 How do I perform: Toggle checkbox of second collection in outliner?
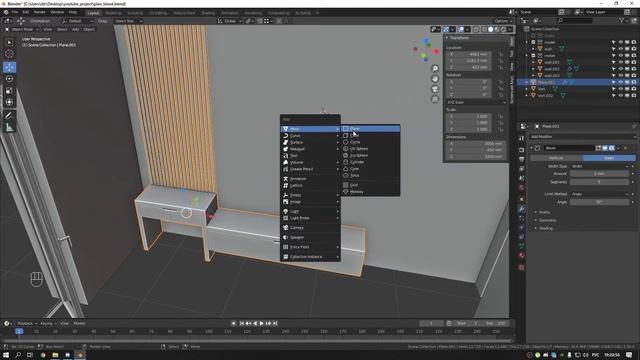point(533,56)
